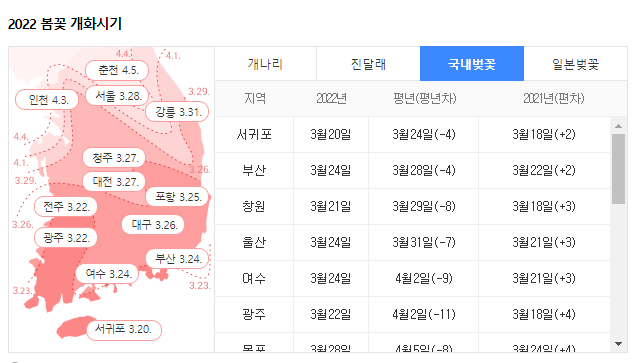
Task: Click the 대구 3.26. map label
Action: tap(153, 225)
